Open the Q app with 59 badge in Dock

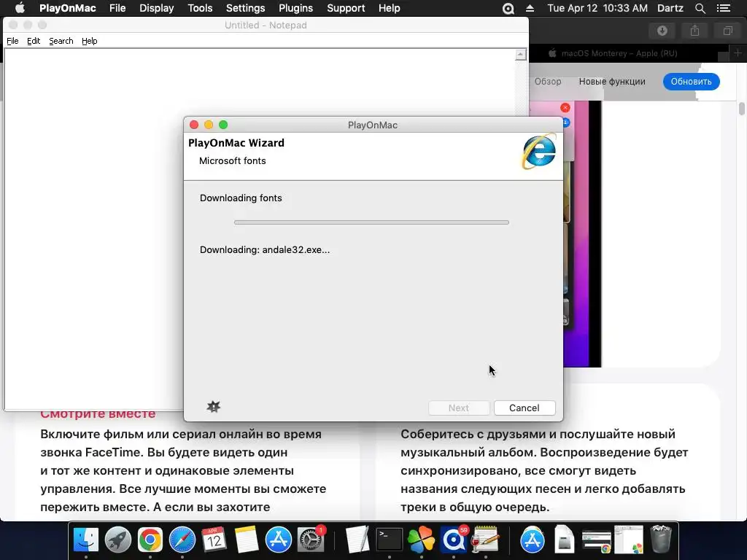[453, 540]
